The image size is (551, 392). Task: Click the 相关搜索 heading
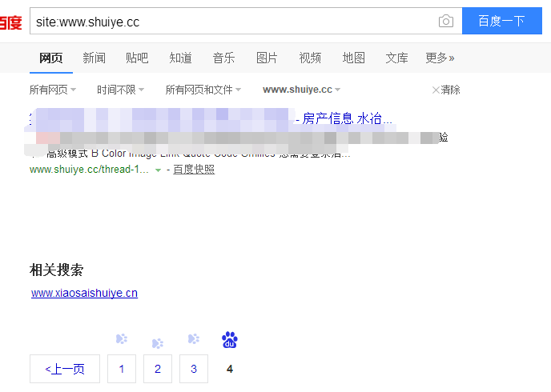click(57, 270)
